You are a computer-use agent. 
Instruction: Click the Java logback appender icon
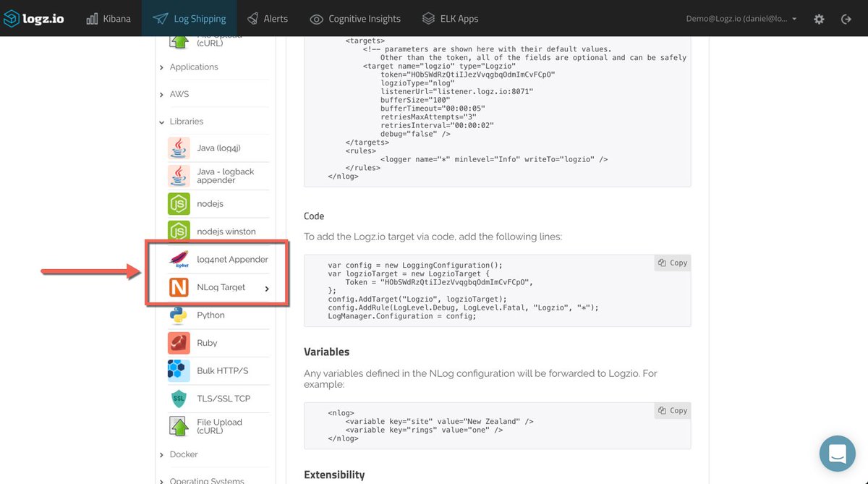[x=179, y=176]
